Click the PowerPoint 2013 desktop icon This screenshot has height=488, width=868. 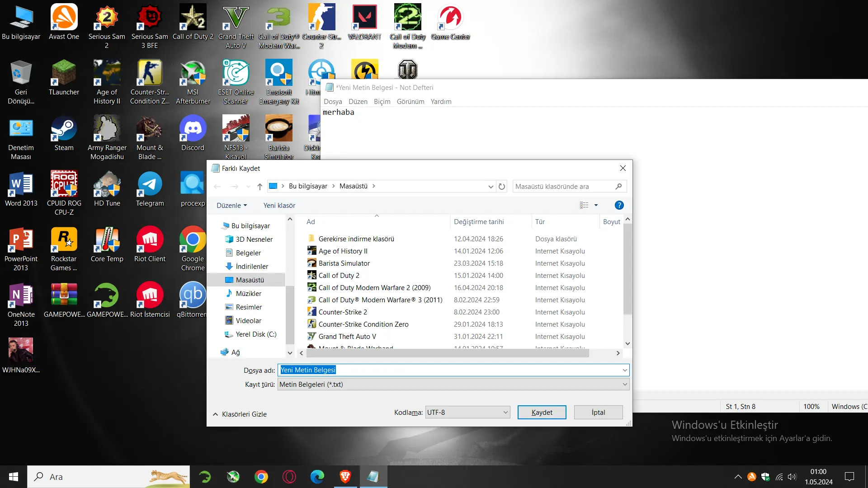click(x=21, y=249)
